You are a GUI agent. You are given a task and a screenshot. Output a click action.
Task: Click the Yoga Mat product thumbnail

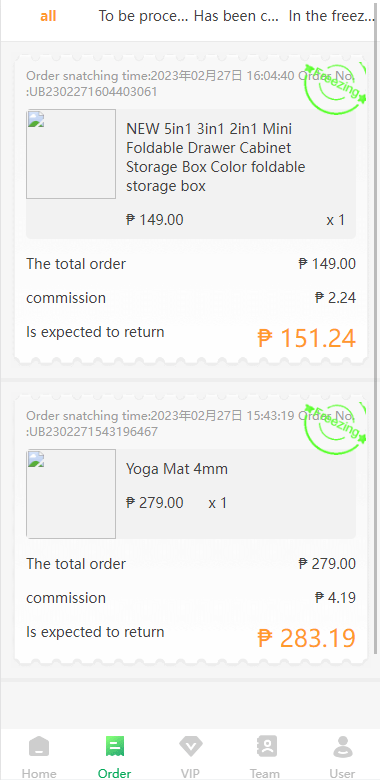71,494
